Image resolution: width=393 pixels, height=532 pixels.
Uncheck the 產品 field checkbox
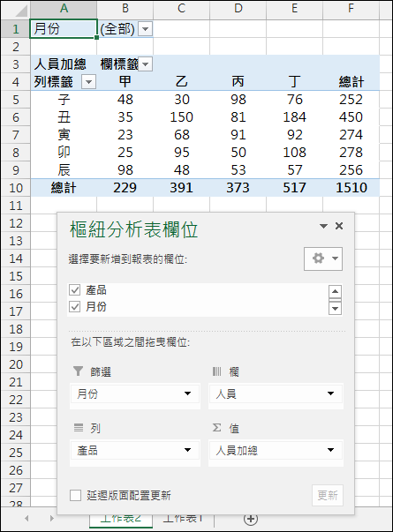pos(75,290)
